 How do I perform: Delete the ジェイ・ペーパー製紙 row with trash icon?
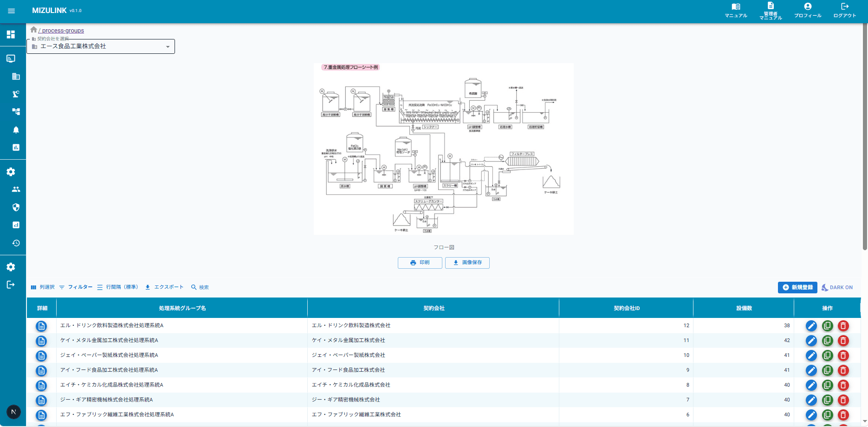point(843,356)
